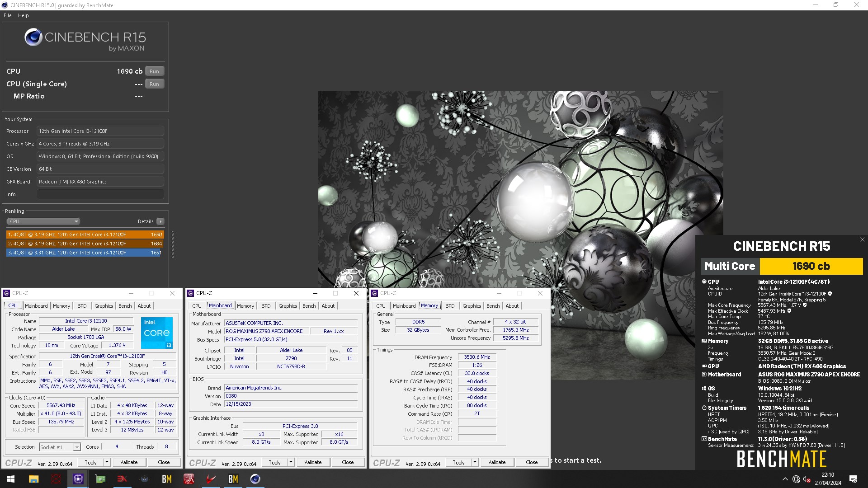Open the Ranking CPU dropdown
The height and width of the screenshot is (488, 868).
[x=43, y=221]
